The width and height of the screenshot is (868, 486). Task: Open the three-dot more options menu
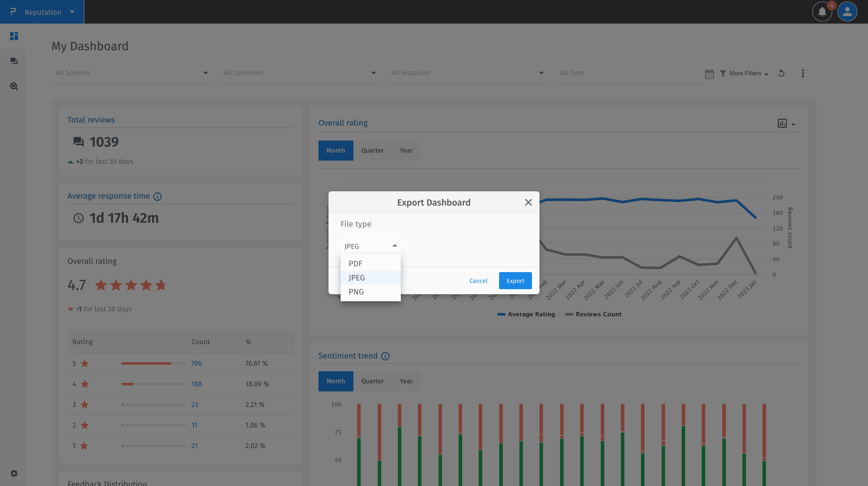point(803,73)
